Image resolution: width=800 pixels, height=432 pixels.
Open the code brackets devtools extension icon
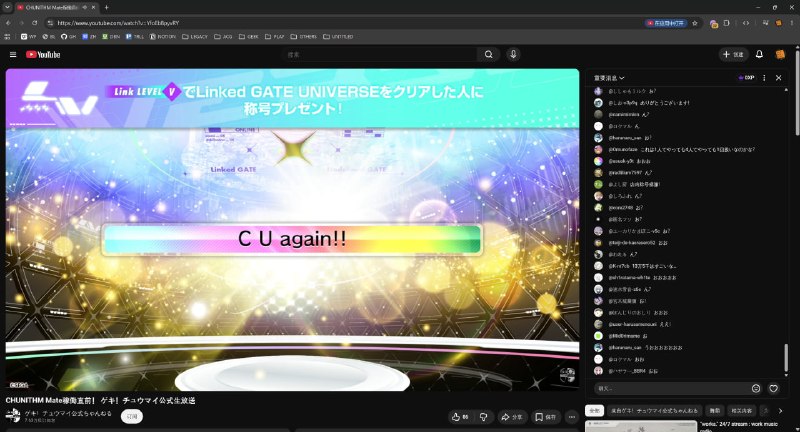[746, 23]
